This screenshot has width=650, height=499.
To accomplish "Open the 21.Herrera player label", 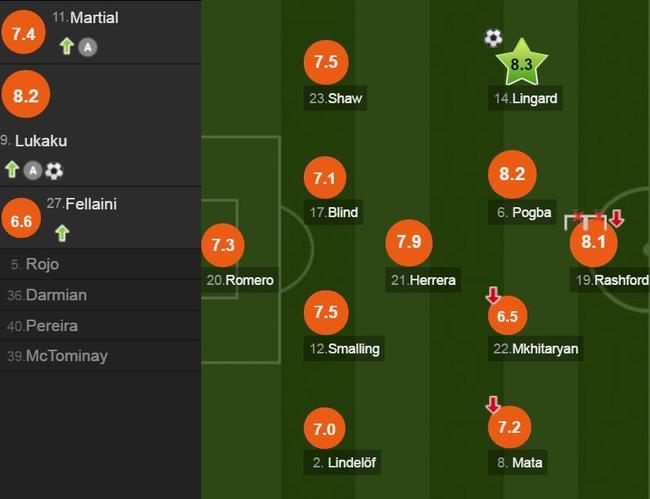I will pos(423,280).
